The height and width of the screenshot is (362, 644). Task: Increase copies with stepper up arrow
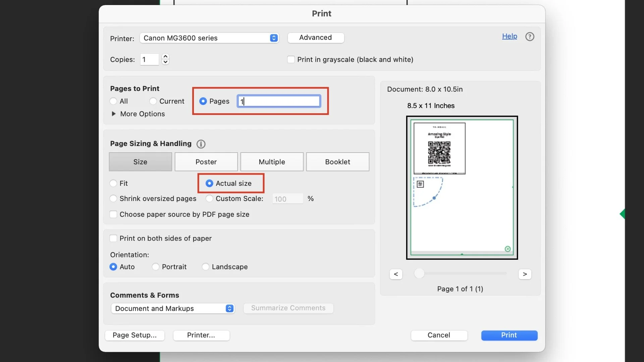coord(165,57)
